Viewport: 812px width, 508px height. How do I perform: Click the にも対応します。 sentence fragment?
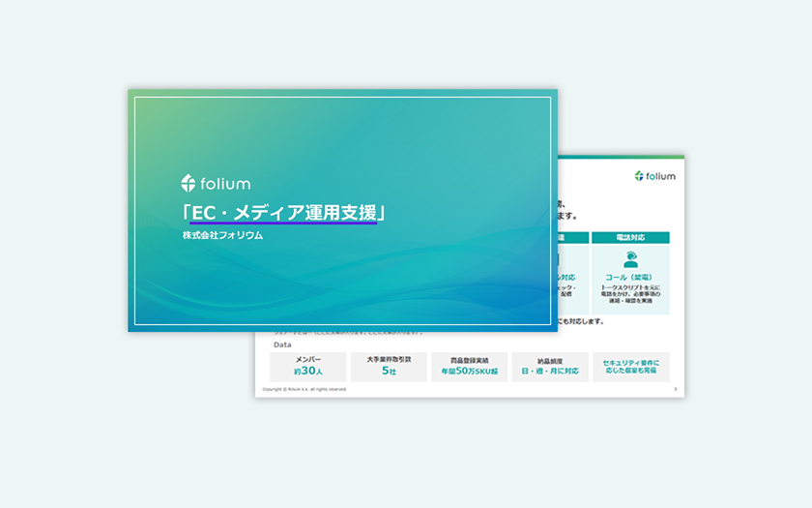[x=582, y=321]
